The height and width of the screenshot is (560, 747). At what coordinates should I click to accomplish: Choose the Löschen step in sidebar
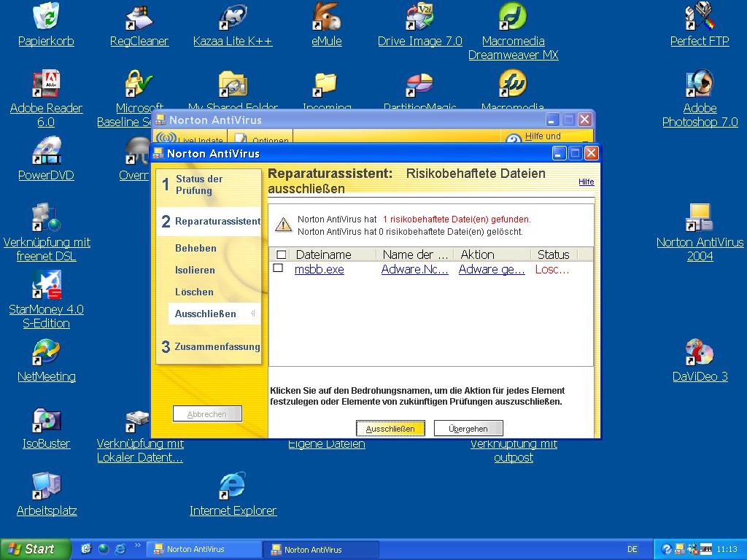tap(194, 292)
